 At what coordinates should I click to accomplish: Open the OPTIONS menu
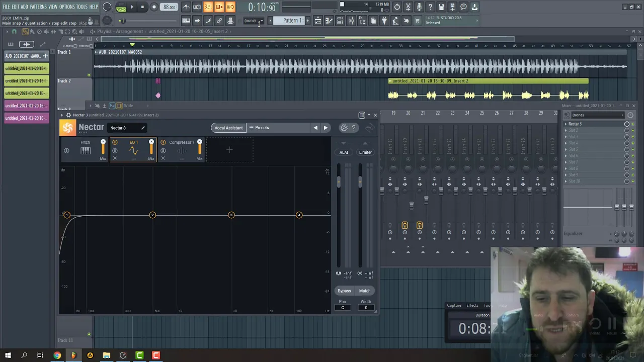pyautogui.click(x=67, y=7)
